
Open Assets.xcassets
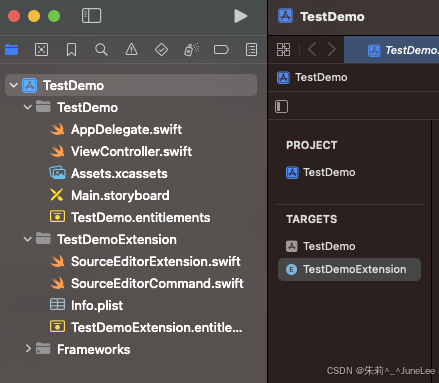(x=119, y=173)
